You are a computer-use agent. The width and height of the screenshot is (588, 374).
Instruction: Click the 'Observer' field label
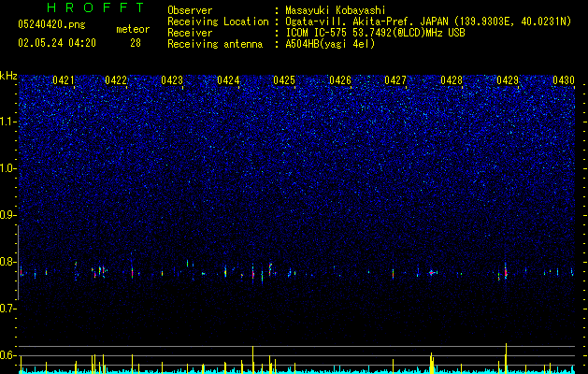tap(190, 10)
